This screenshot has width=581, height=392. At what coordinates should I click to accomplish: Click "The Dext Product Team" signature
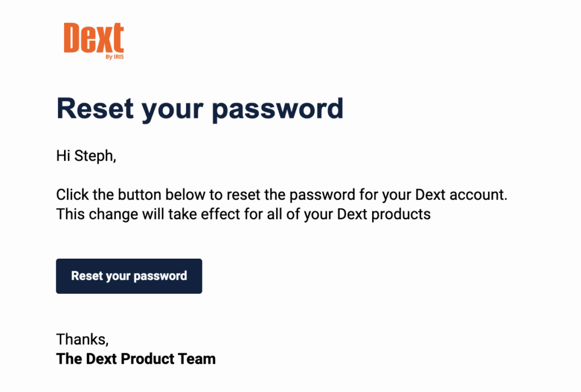(x=136, y=359)
